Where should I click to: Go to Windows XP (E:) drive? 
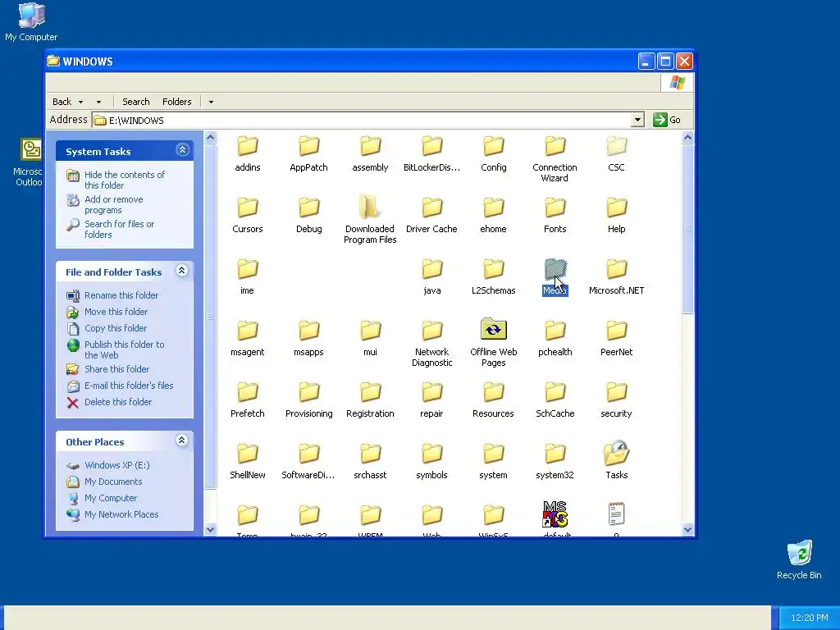[x=116, y=466]
